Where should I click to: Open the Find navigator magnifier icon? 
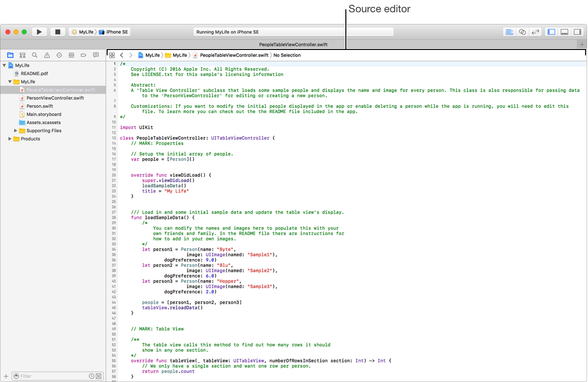(35, 55)
